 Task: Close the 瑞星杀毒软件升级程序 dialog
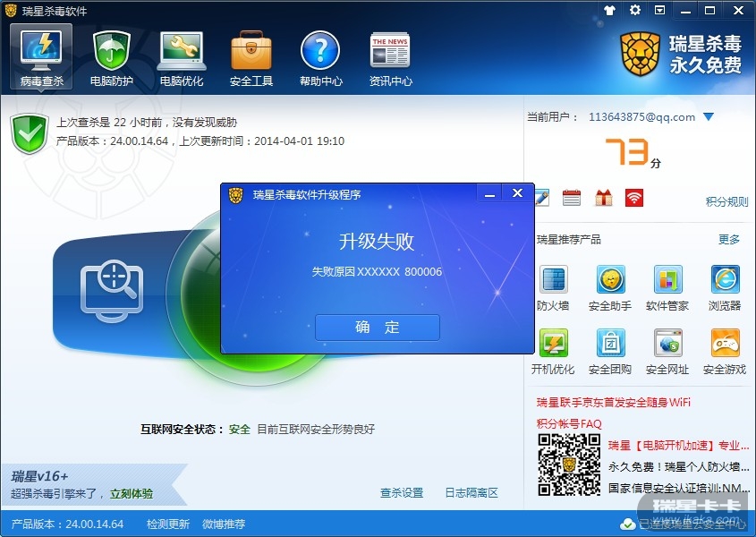point(517,193)
